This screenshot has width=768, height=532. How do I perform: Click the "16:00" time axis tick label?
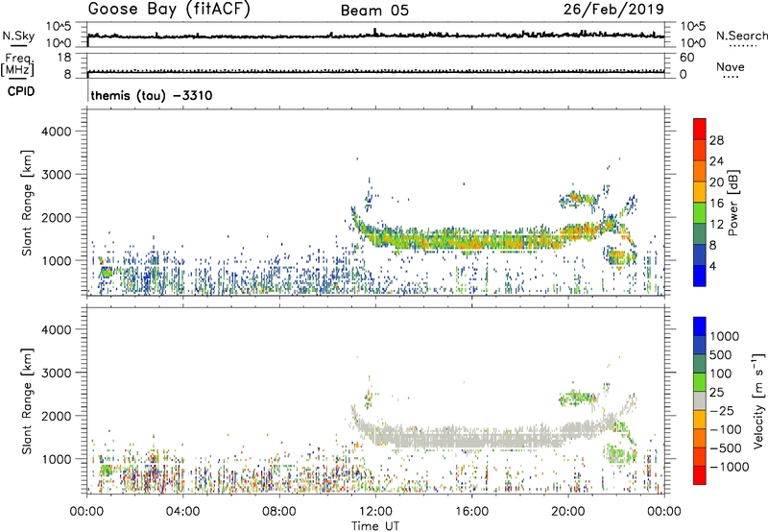471,512
